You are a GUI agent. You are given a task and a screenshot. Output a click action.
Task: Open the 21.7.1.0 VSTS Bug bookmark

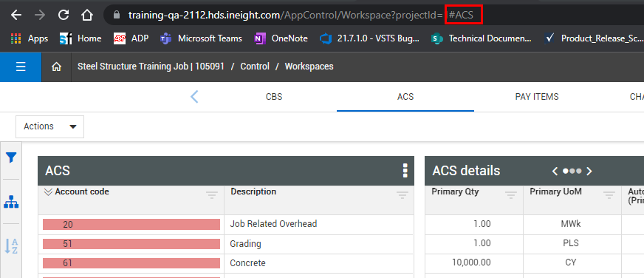pyautogui.click(x=370, y=38)
